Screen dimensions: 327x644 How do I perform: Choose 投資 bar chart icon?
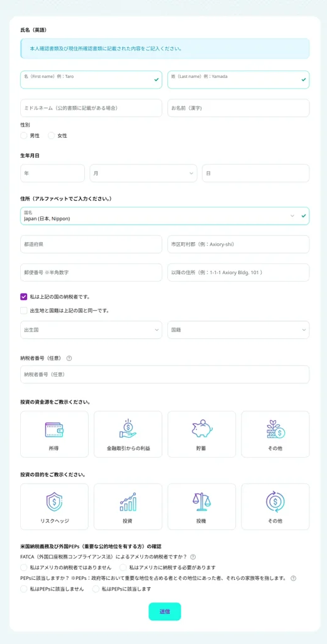click(128, 506)
